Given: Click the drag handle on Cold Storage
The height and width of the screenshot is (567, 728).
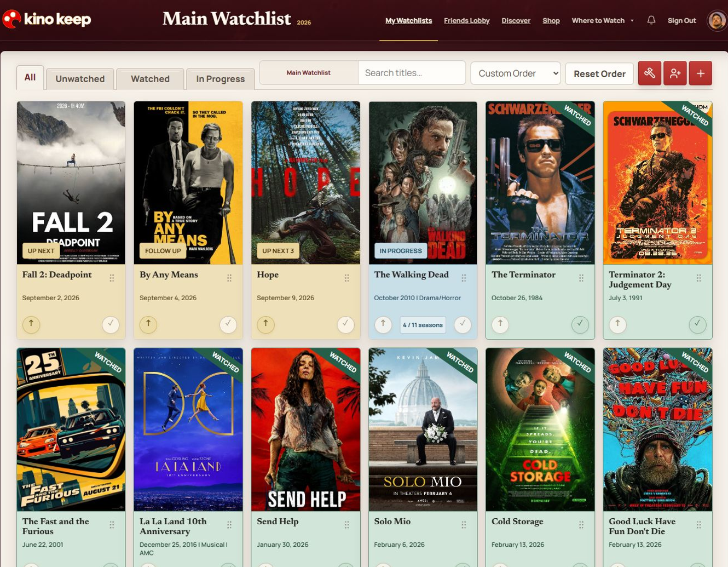Looking at the screenshot, I should coord(581,525).
